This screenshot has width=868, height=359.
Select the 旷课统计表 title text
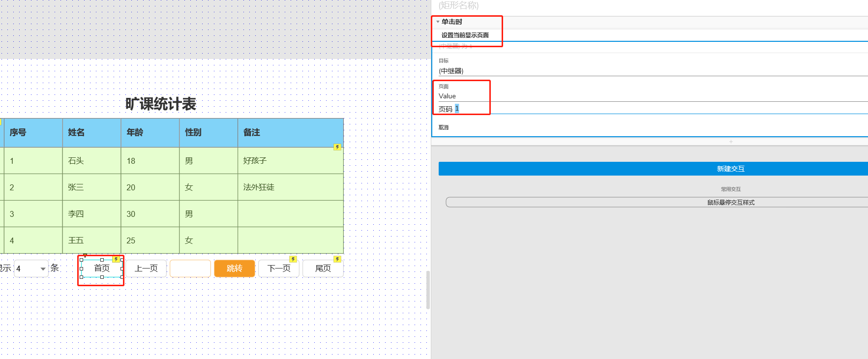point(161,104)
